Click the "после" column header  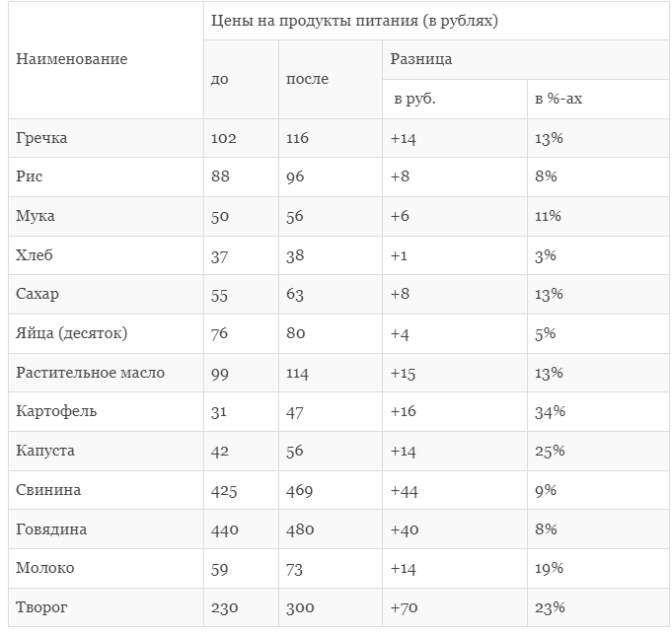(307, 79)
